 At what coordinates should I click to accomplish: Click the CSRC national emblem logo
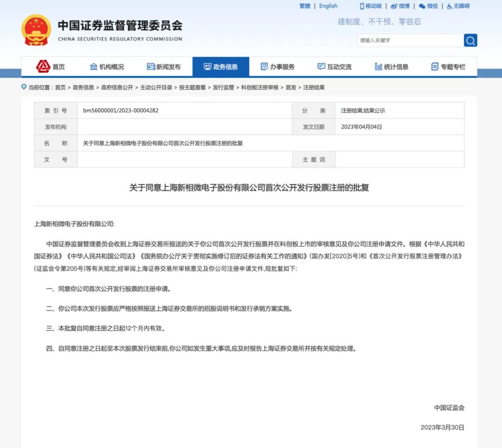[x=36, y=30]
